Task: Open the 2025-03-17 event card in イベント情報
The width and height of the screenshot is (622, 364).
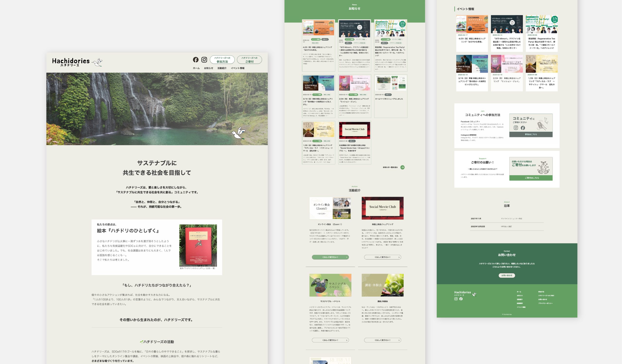Action: [x=472, y=33]
